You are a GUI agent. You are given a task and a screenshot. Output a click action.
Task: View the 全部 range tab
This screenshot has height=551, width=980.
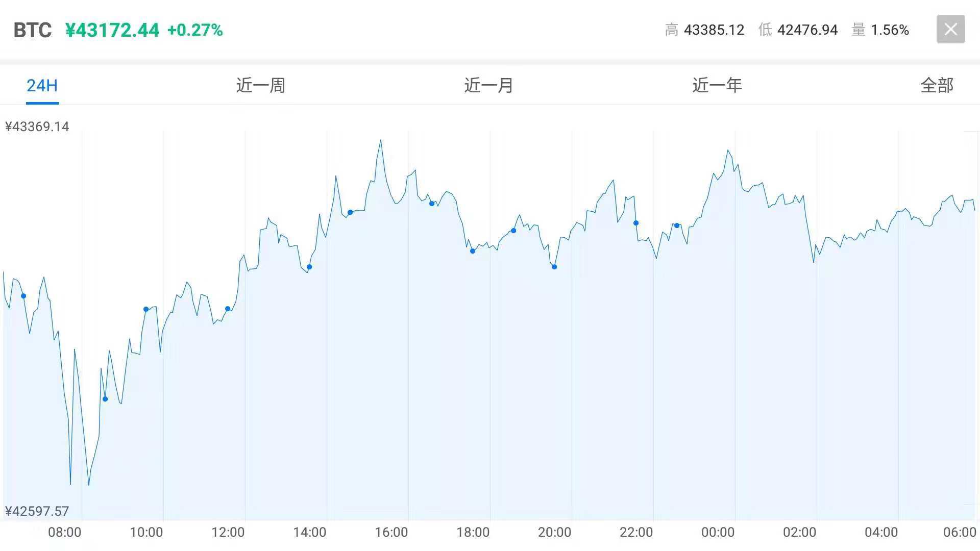coord(937,85)
